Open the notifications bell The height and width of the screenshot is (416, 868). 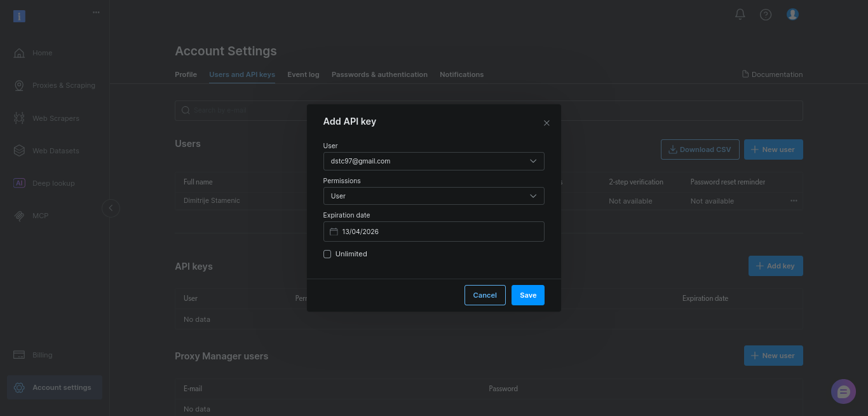(740, 14)
